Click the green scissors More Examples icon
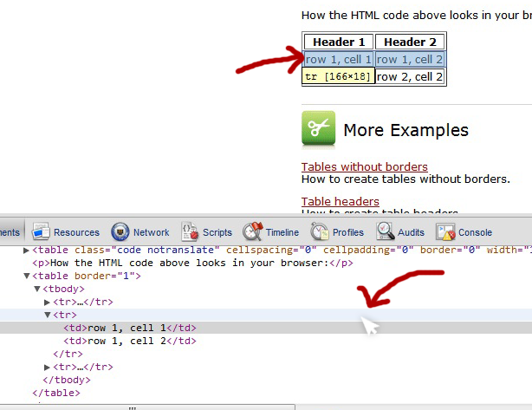 [x=318, y=128]
